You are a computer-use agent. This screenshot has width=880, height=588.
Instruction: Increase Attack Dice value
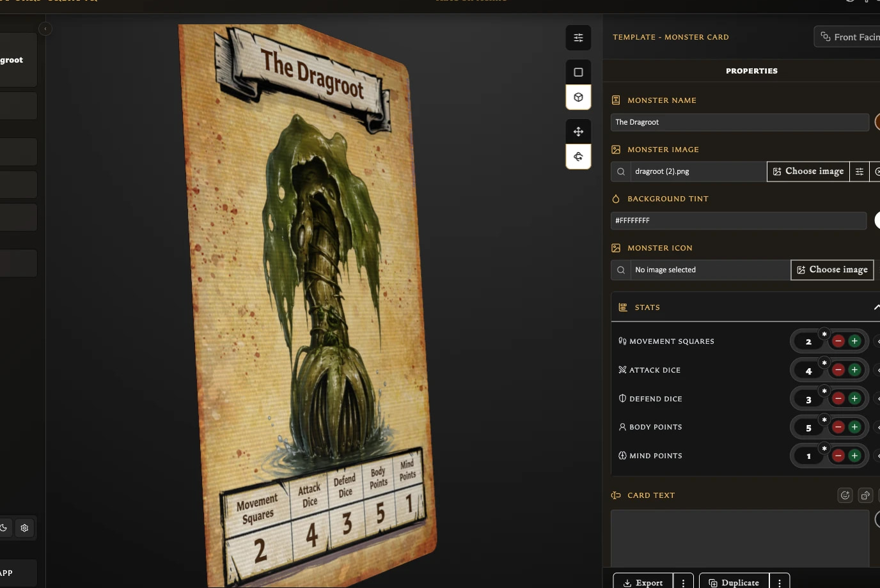pos(854,370)
